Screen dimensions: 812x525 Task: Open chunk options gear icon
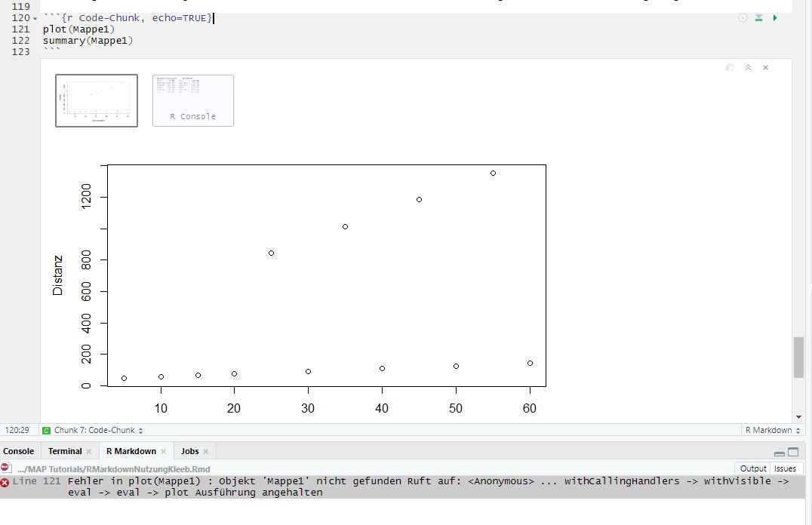743,18
